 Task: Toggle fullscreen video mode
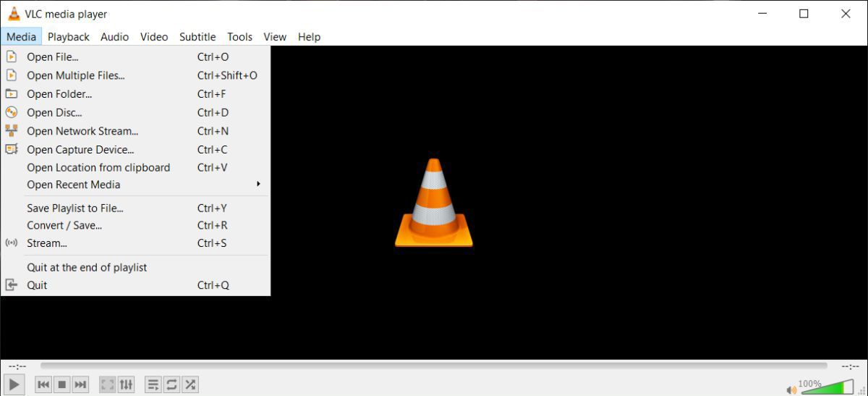(107, 384)
